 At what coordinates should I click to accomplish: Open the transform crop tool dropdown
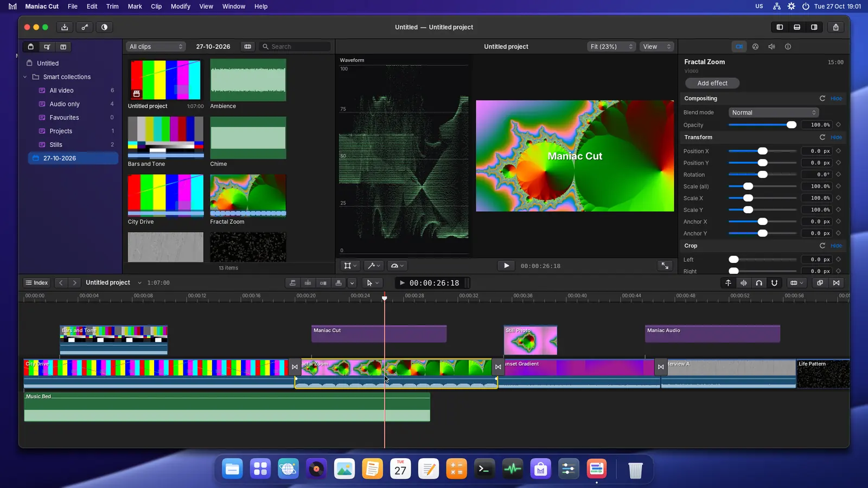pyautogui.click(x=350, y=266)
